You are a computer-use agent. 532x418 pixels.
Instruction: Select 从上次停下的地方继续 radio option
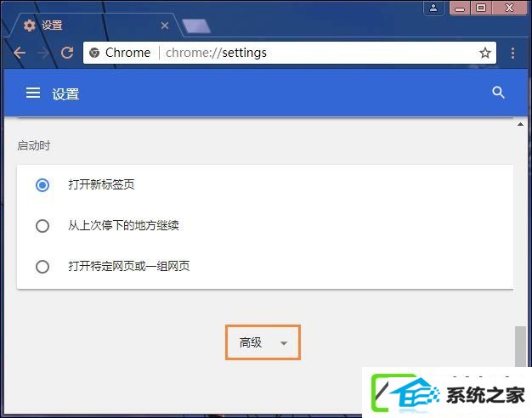42,226
